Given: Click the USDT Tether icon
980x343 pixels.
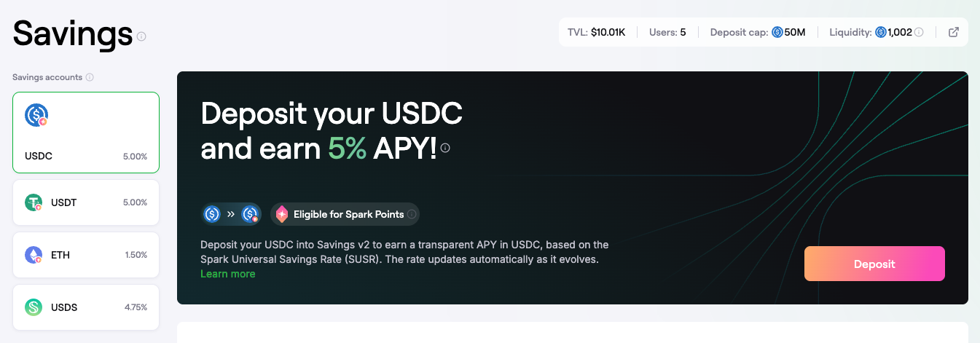Looking at the screenshot, I should click(x=34, y=202).
